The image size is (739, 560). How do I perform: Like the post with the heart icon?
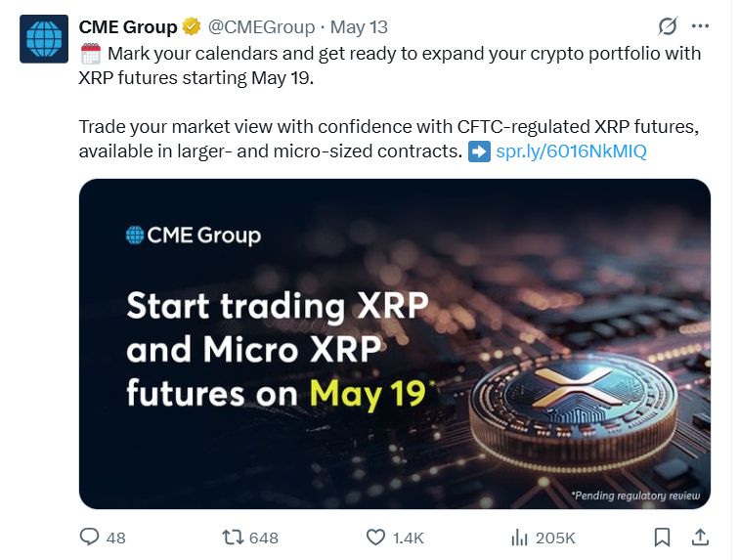pos(375,537)
